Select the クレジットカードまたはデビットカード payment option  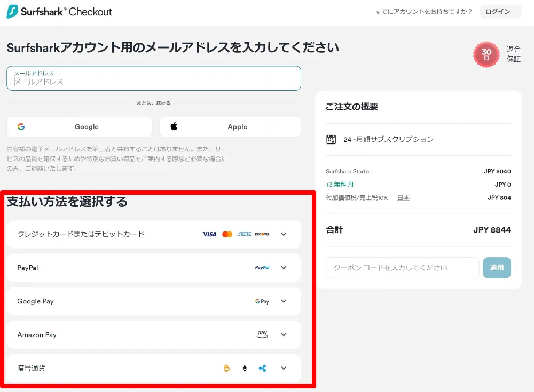(154, 234)
